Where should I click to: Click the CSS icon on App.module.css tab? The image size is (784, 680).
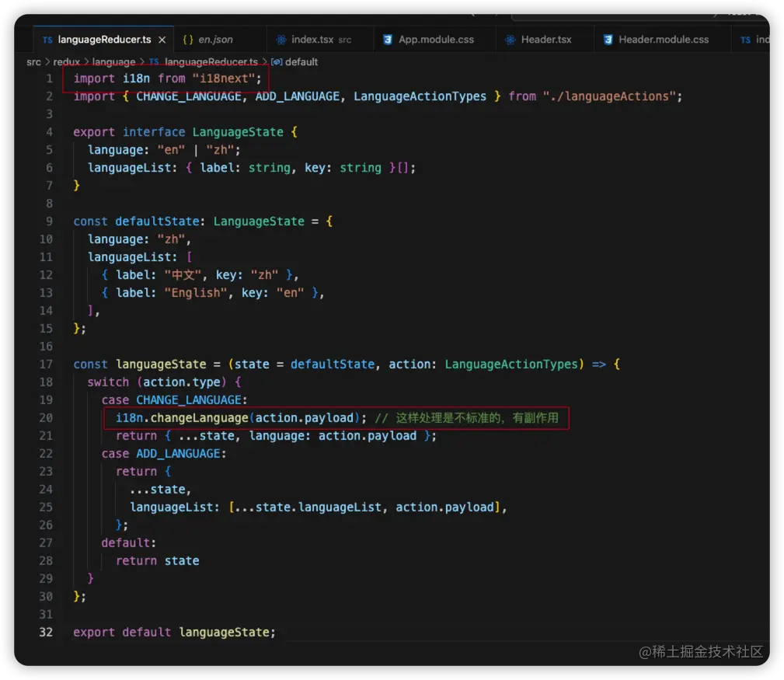coord(387,40)
